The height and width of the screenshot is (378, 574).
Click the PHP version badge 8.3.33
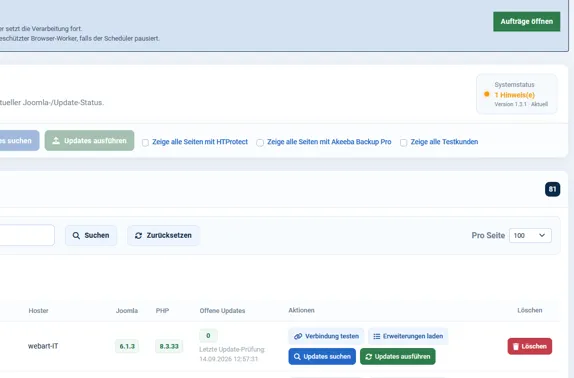click(169, 346)
